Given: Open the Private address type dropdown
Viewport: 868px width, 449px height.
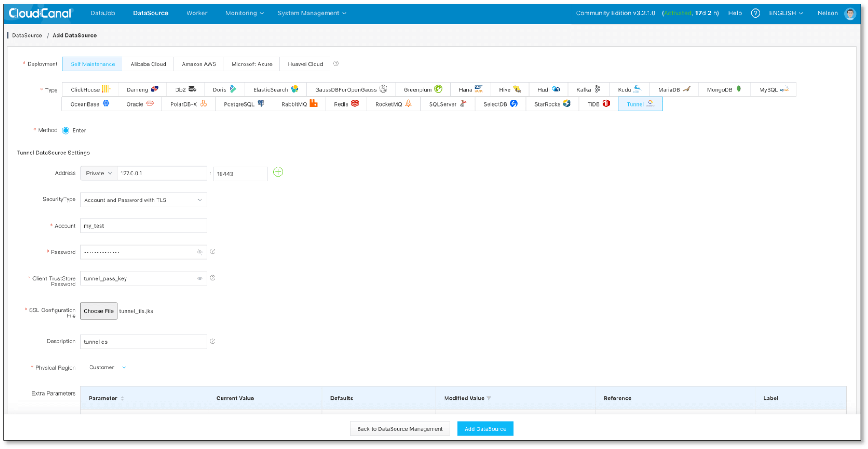Looking at the screenshot, I should pyautogui.click(x=99, y=173).
